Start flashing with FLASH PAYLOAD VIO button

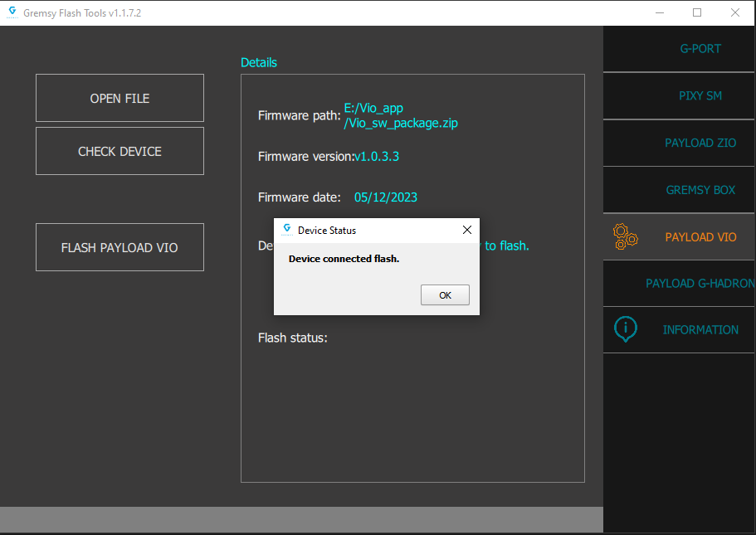pyautogui.click(x=119, y=247)
